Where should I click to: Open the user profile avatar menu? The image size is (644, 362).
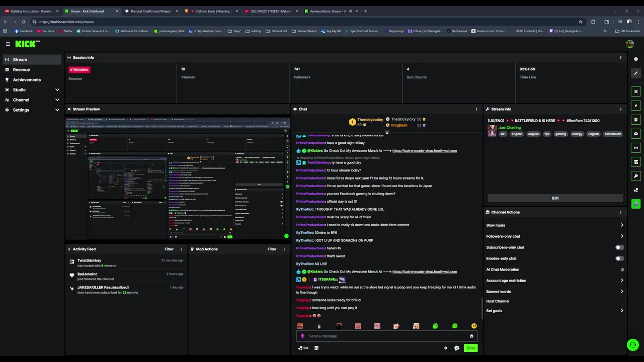click(x=630, y=44)
